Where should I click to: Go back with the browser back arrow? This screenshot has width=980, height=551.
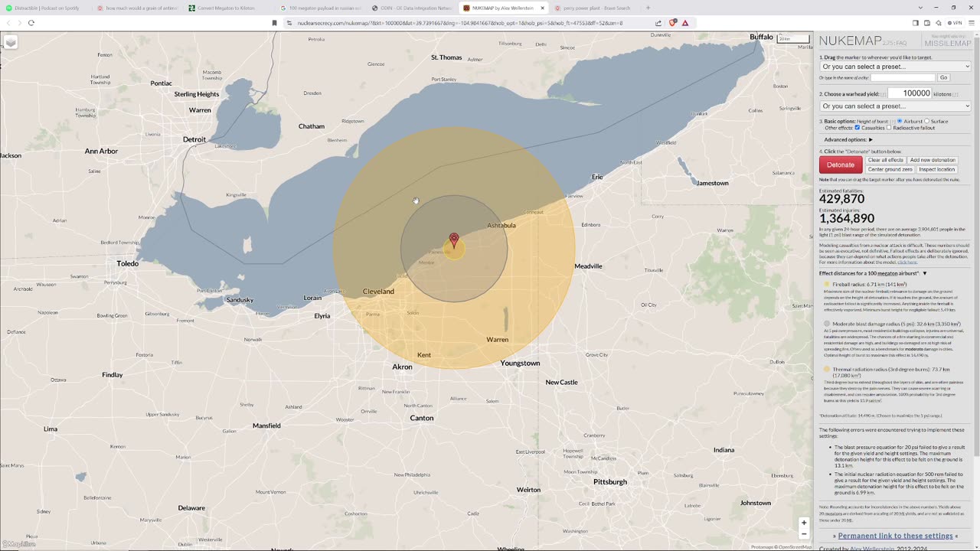(8, 23)
